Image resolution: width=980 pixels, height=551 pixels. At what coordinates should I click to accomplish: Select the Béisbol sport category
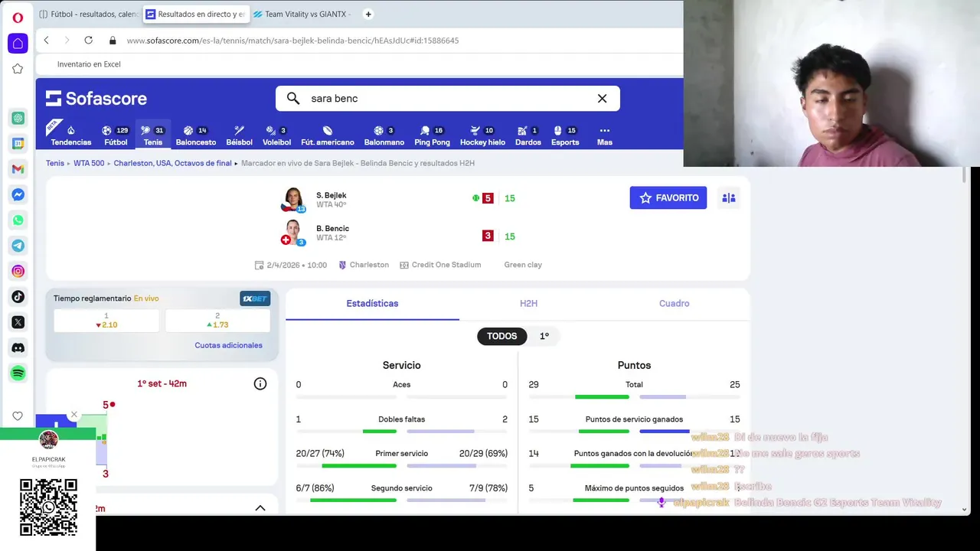(x=239, y=135)
